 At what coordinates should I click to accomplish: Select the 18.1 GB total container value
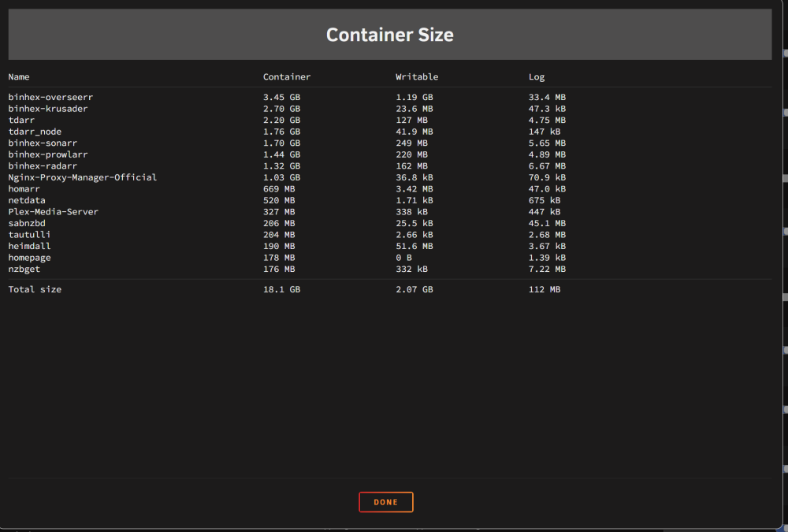tap(281, 289)
